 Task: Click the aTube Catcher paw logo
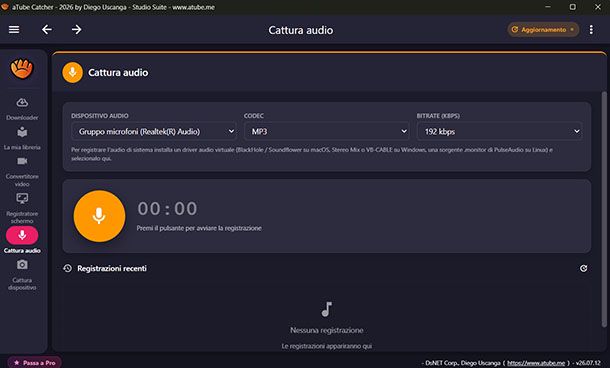22,68
